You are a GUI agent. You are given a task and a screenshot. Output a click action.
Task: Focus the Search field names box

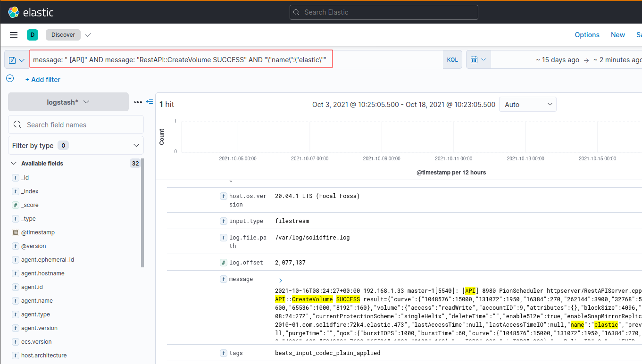[76, 124]
